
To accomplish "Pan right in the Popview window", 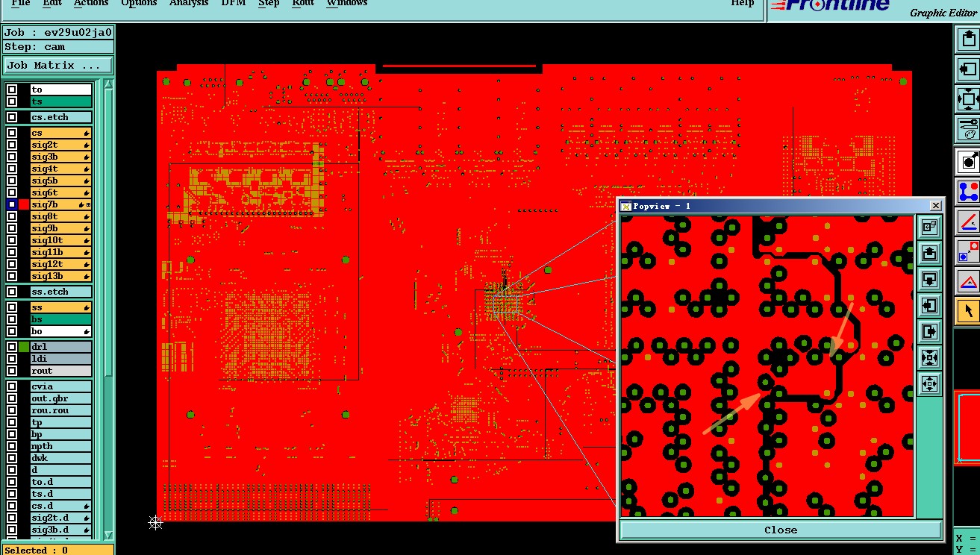I will [929, 331].
